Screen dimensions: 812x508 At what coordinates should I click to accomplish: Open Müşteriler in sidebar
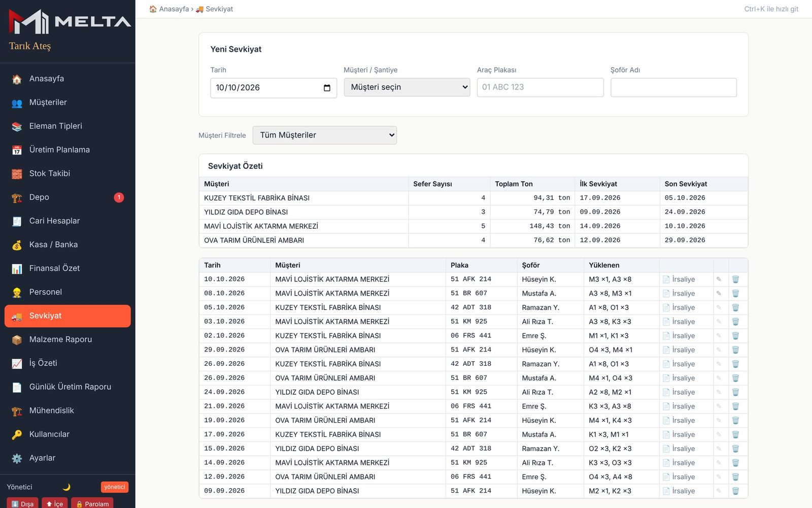pyautogui.click(x=67, y=103)
